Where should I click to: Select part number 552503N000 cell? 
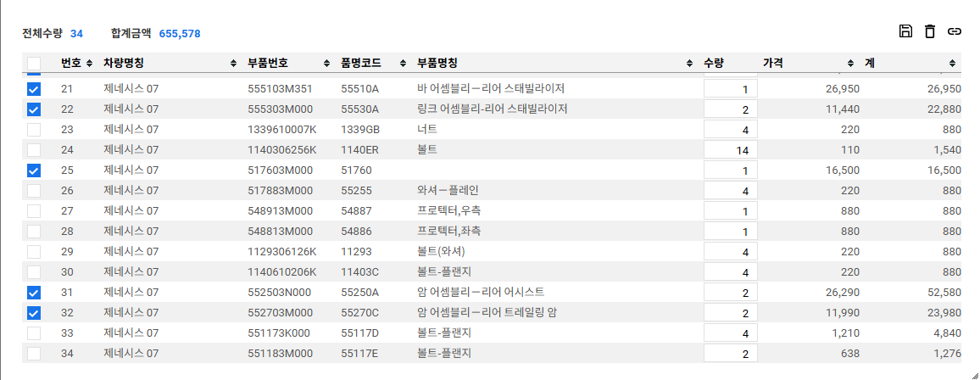pyautogui.click(x=280, y=293)
